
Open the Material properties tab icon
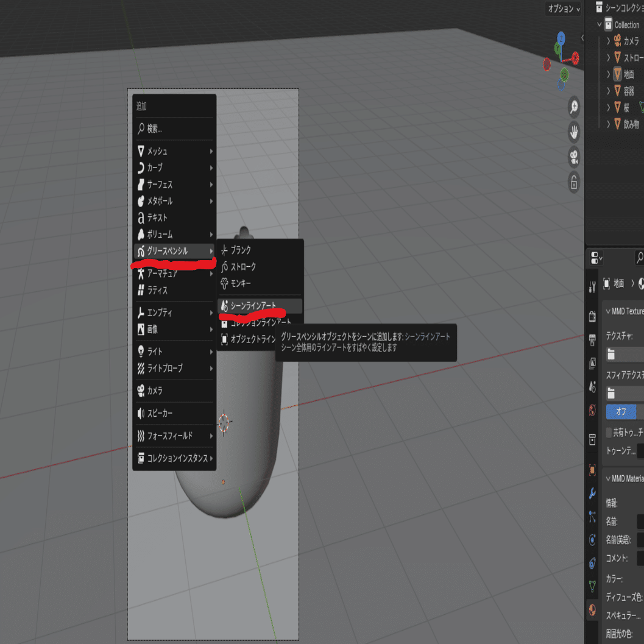click(x=592, y=610)
